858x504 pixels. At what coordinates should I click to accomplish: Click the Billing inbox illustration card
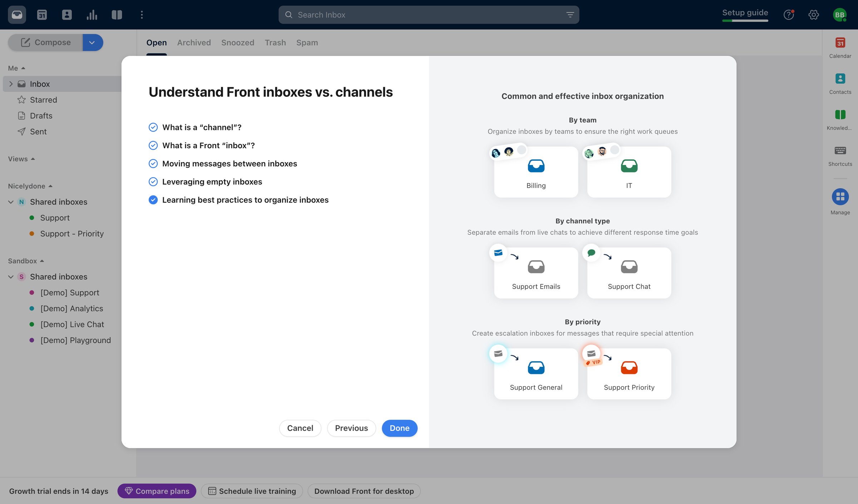pos(536,172)
